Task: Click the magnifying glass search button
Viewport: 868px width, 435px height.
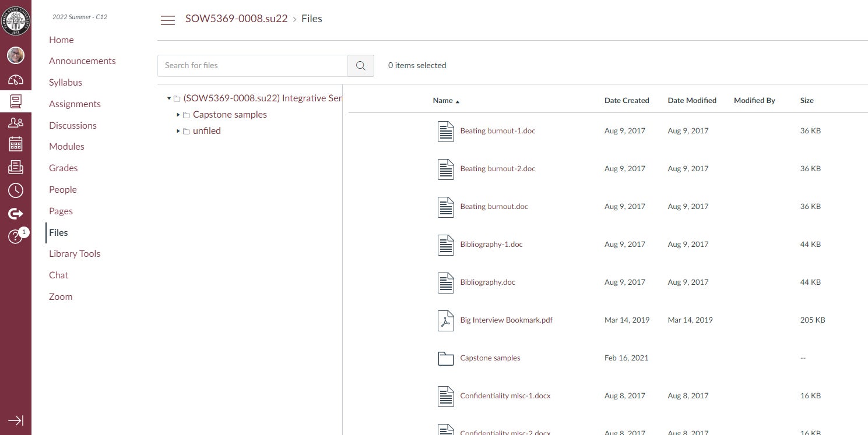Action: click(x=361, y=66)
